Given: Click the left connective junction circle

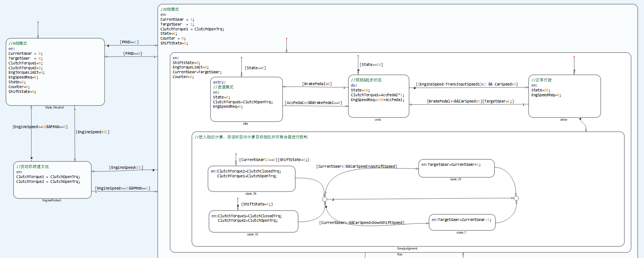Looking at the screenshot, I should click(x=325, y=199).
